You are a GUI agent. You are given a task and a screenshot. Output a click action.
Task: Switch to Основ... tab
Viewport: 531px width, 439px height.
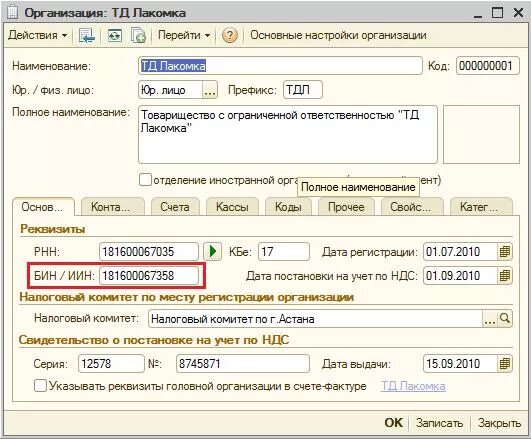[43, 207]
